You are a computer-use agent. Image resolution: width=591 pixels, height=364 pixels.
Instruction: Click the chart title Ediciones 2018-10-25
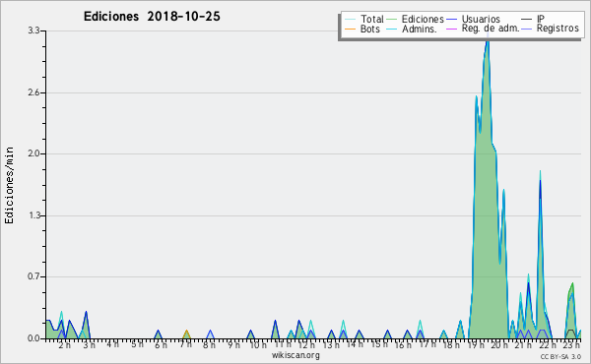click(152, 17)
